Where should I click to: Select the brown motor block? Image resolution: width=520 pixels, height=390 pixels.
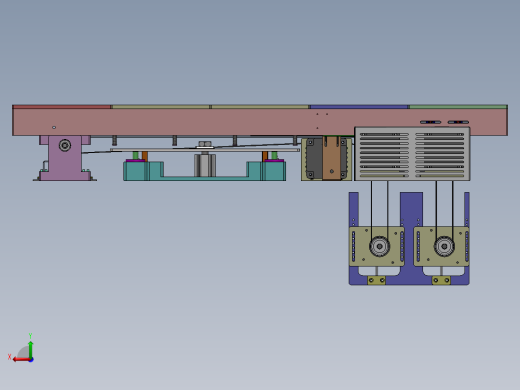pyautogui.click(x=331, y=158)
